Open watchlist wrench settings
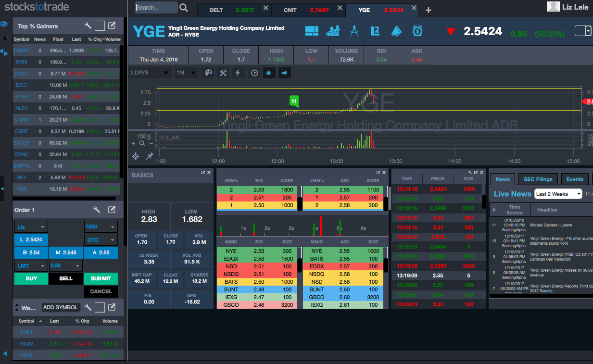The image size is (593, 364). point(88,307)
